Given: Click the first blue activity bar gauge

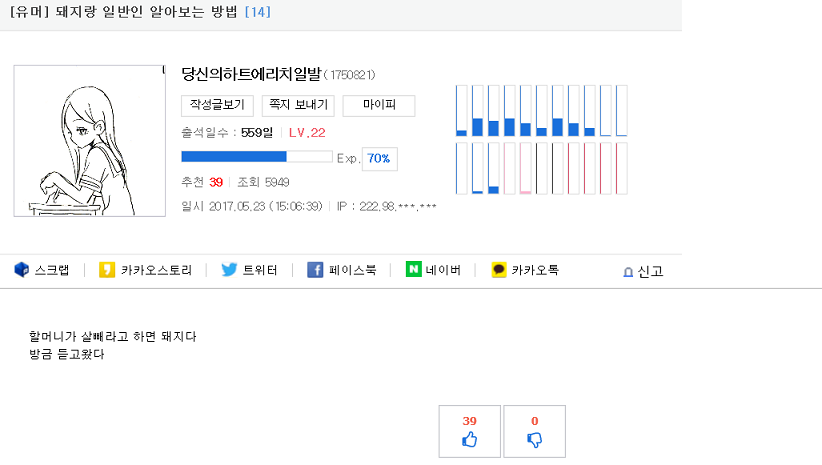Looking at the screenshot, I should point(461,111).
